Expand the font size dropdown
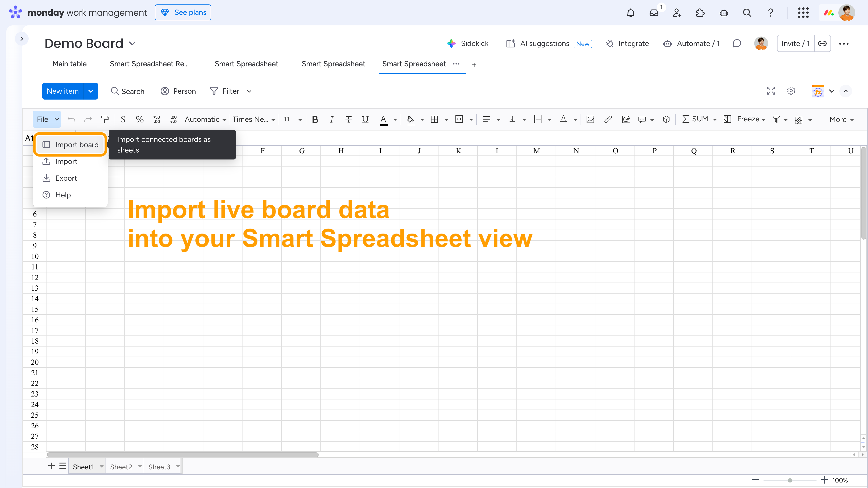Viewport: 868px width, 488px height. click(x=300, y=119)
